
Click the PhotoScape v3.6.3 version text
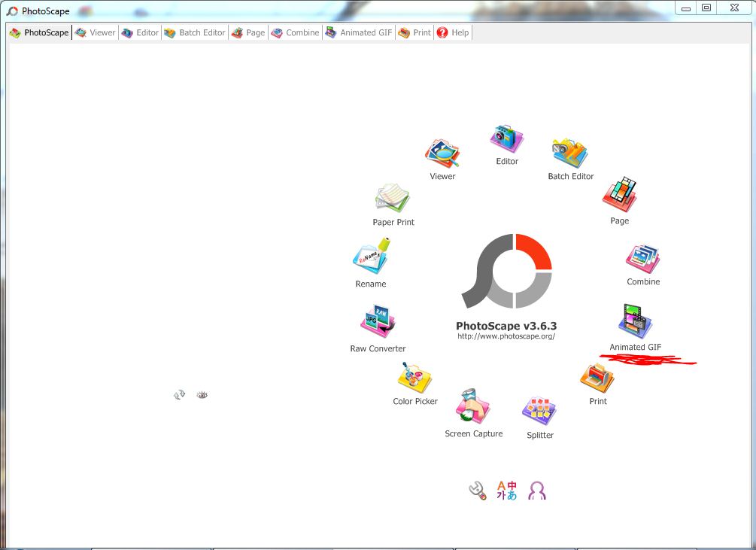pyautogui.click(x=506, y=326)
